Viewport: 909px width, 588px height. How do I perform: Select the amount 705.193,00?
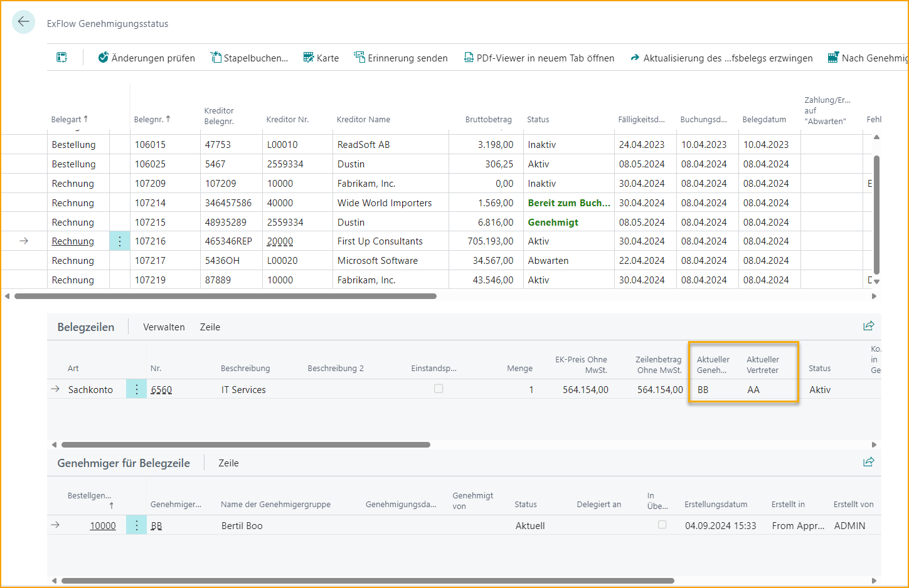point(490,241)
